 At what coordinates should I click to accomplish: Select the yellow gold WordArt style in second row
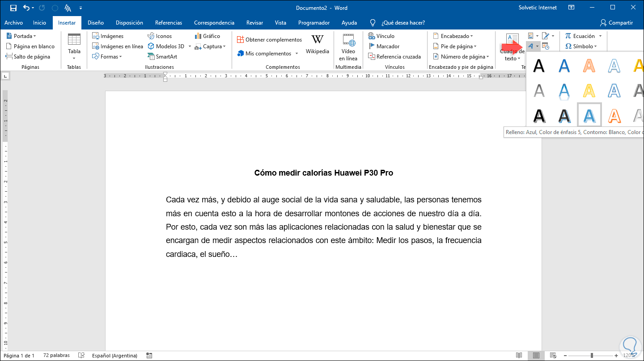590,90
